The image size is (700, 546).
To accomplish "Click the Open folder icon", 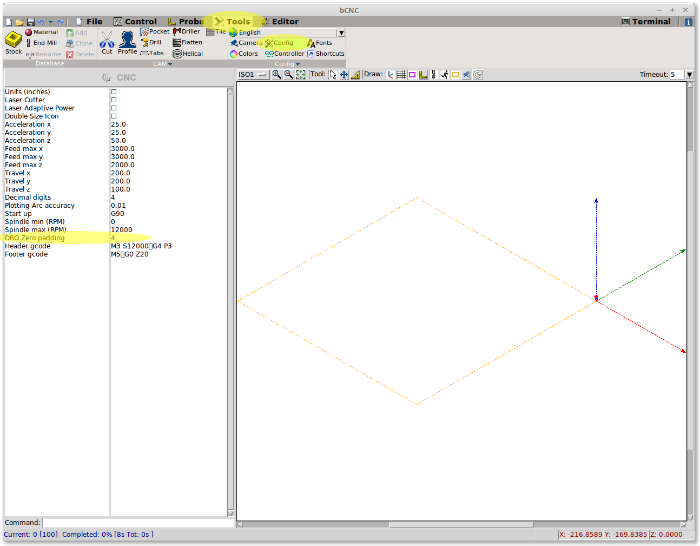I will (20, 22).
